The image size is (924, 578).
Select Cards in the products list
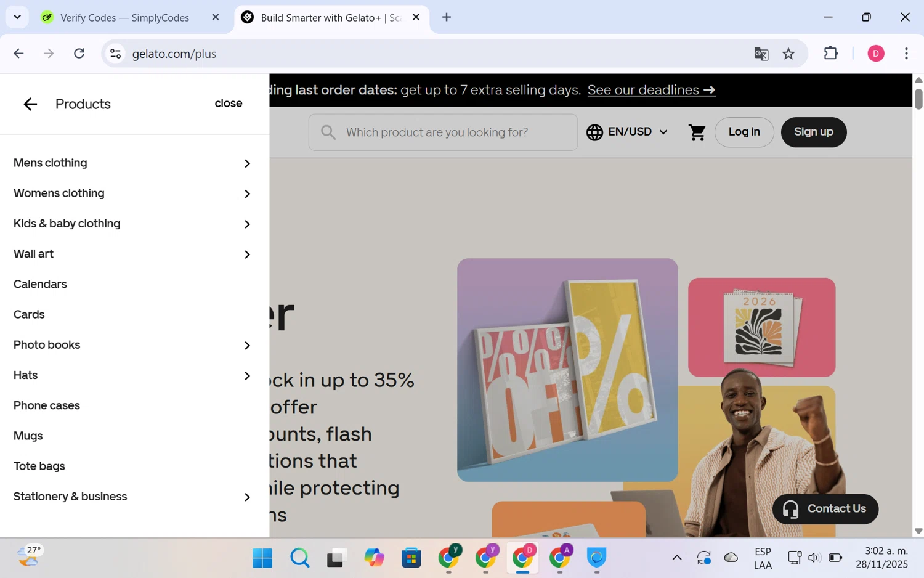pyautogui.click(x=29, y=314)
